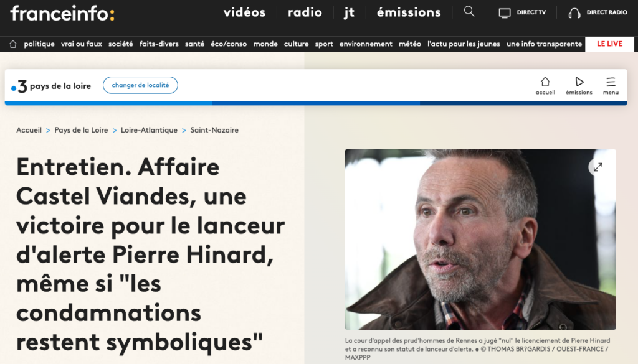638x364 pixels.
Task: Click the home icon in navigation bar
Action: [x=13, y=44]
